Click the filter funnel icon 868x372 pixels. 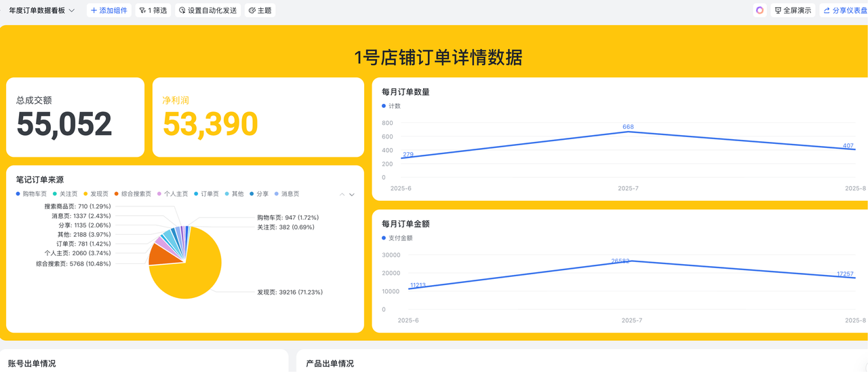tap(142, 11)
